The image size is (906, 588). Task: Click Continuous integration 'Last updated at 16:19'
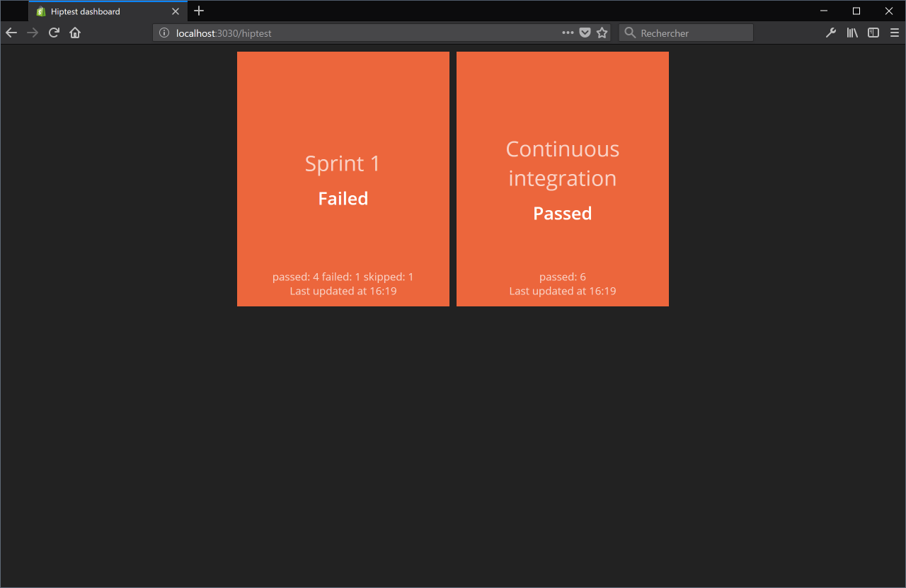(563, 291)
